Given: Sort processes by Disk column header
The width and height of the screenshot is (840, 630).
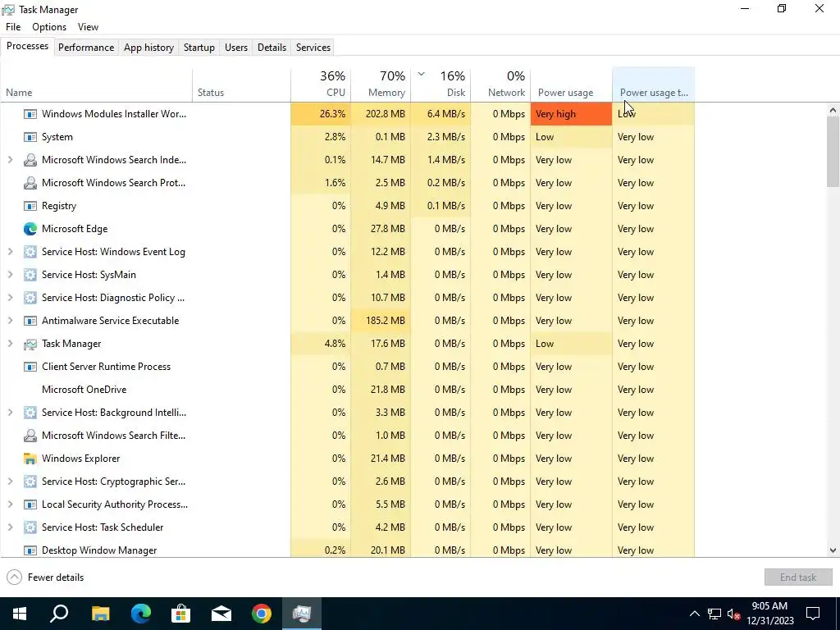Looking at the screenshot, I should tap(441, 84).
